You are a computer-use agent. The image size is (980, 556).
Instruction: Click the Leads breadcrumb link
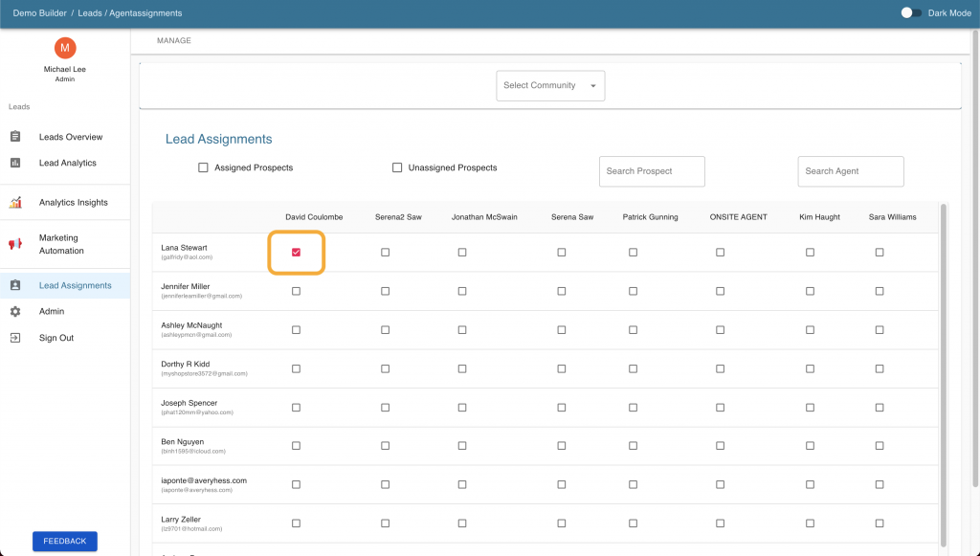90,13
